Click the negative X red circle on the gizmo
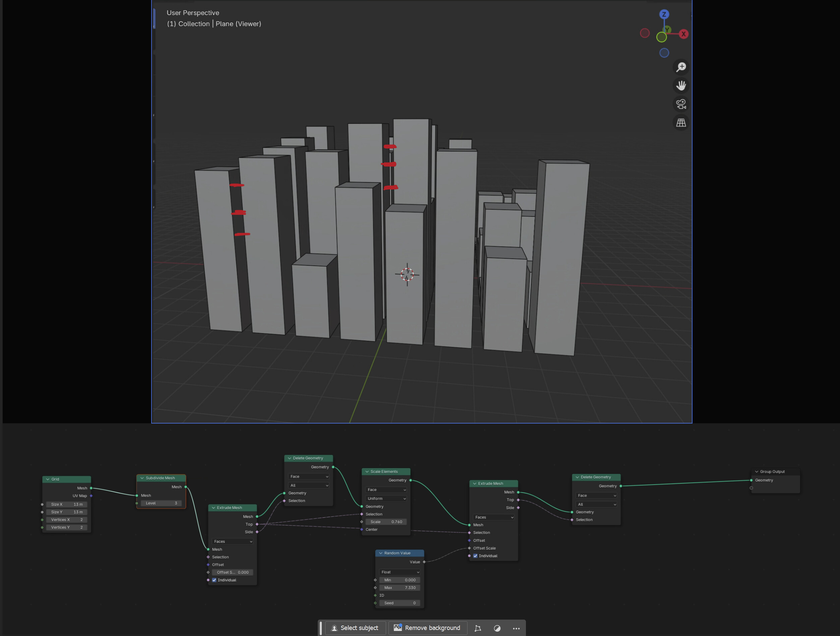This screenshot has width=840, height=636. pyautogui.click(x=645, y=33)
